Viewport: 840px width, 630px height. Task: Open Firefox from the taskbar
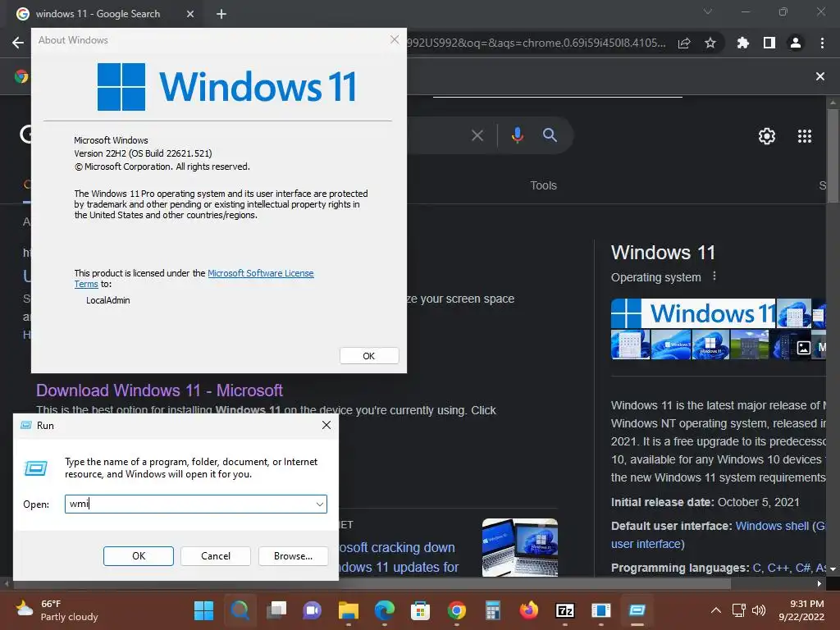click(x=529, y=610)
